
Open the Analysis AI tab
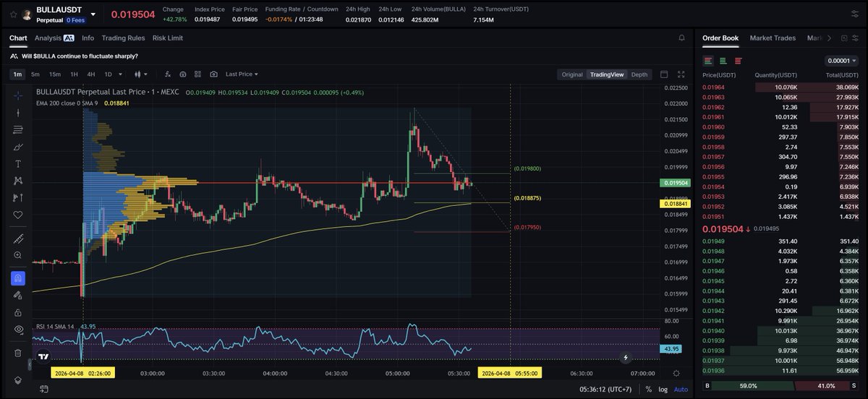point(54,38)
